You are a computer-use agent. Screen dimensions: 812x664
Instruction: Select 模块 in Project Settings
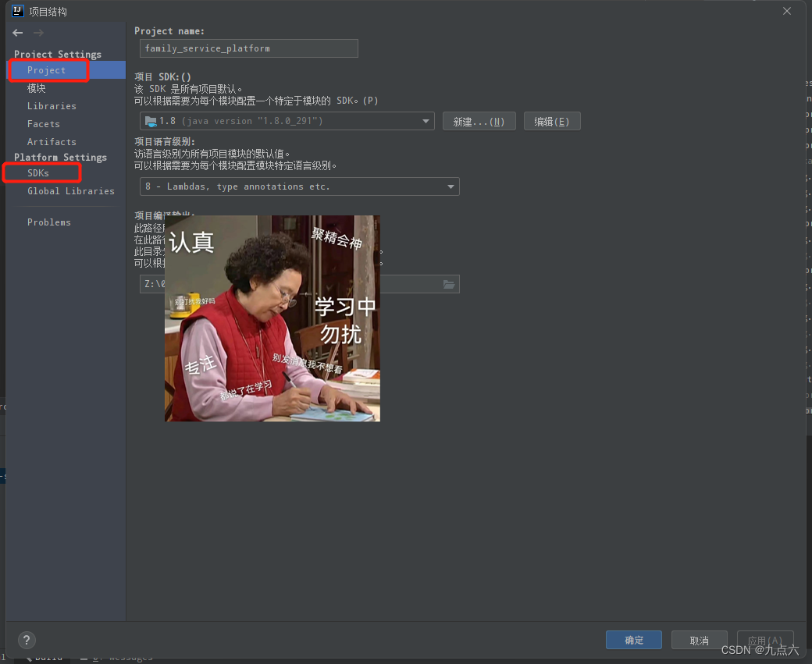tap(36, 87)
